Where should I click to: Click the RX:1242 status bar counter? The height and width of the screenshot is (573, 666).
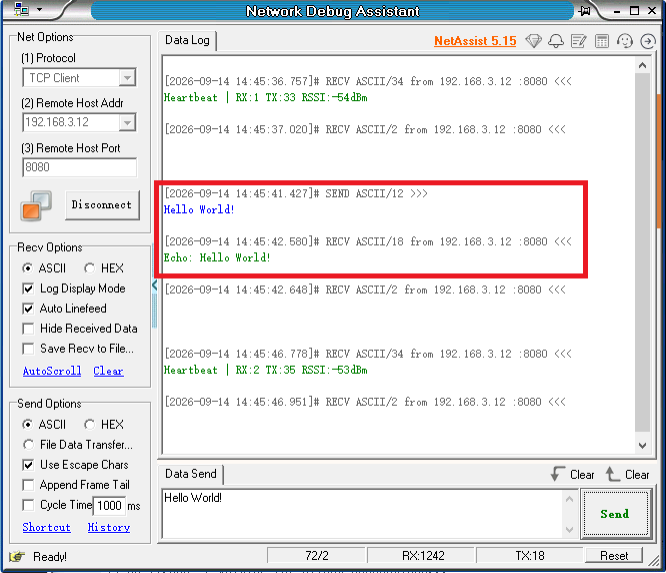(423, 556)
